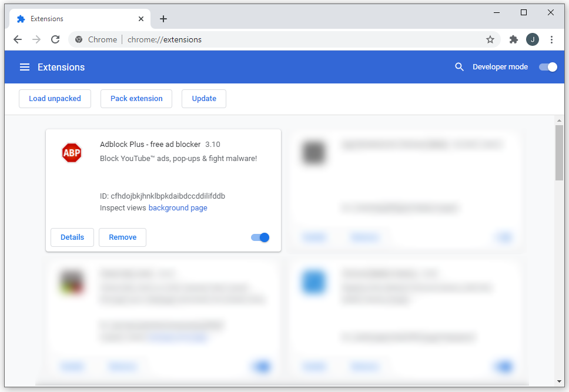Image resolution: width=569 pixels, height=392 pixels.
Task: Open the Extensions hamburger menu
Action: pyautogui.click(x=25, y=67)
